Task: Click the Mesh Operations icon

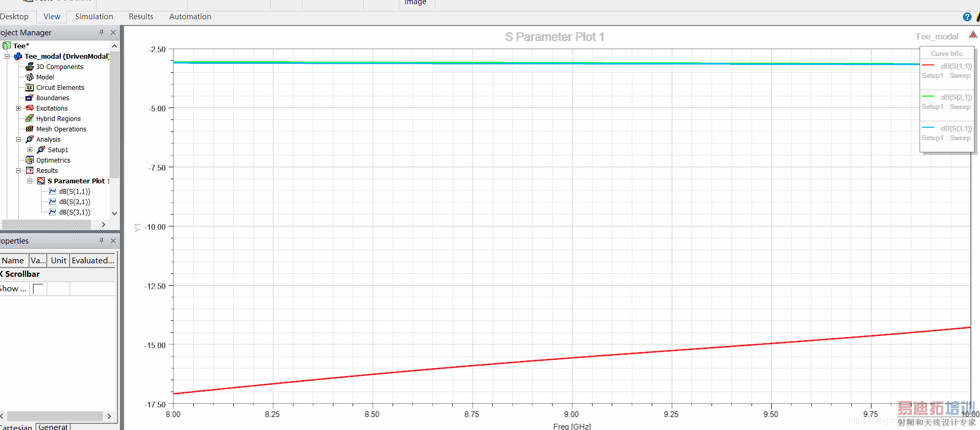Action: pyautogui.click(x=30, y=129)
